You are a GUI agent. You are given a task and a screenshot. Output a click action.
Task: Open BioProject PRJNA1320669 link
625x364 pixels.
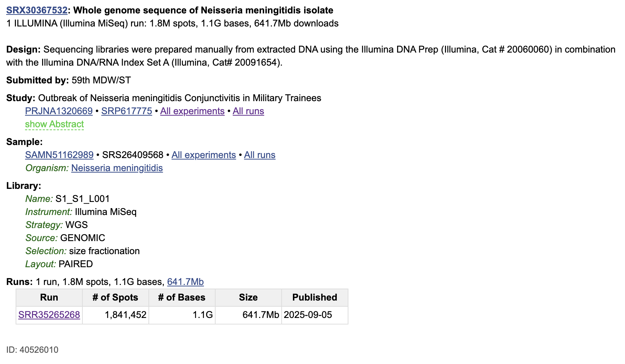point(59,111)
